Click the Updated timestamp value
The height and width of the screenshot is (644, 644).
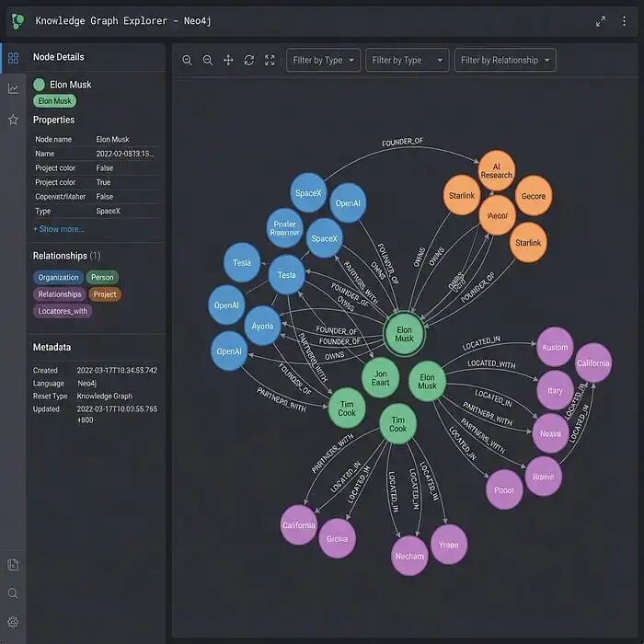117,414
